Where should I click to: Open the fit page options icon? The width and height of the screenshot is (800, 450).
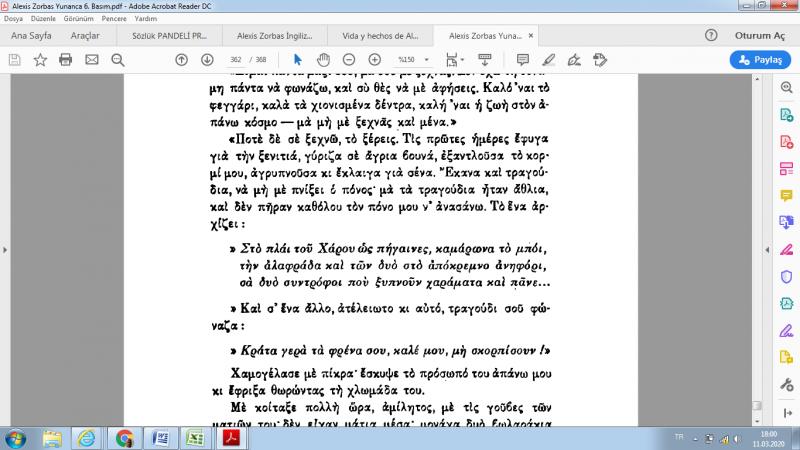454,60
